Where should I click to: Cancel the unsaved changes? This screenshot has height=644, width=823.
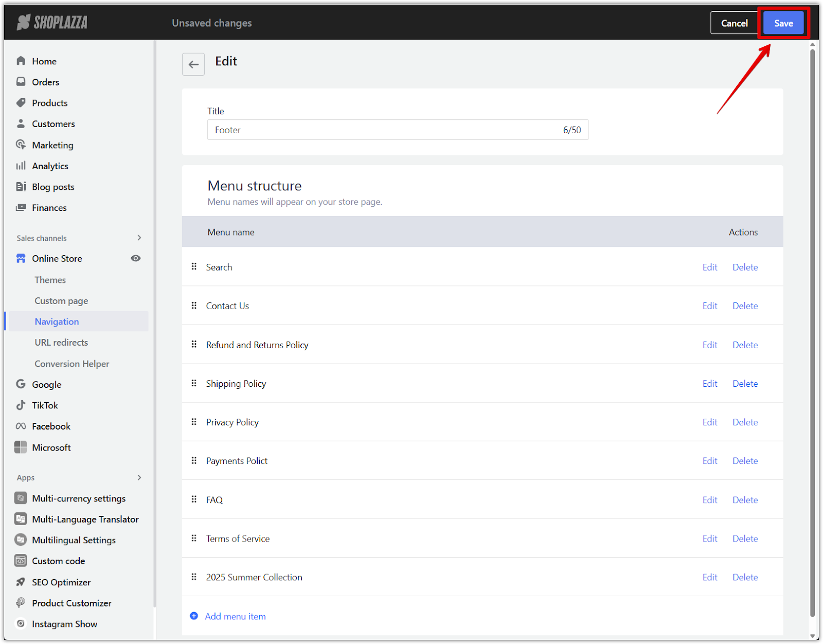734,23
